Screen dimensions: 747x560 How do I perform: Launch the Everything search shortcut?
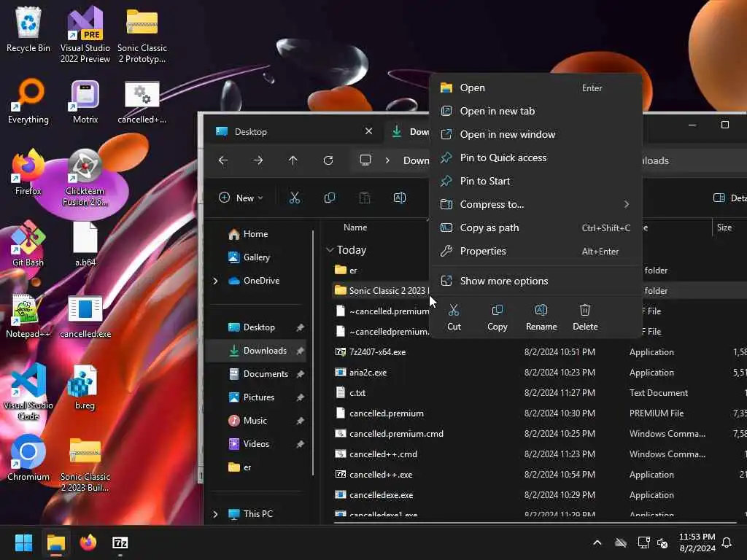tap(28, 101)
